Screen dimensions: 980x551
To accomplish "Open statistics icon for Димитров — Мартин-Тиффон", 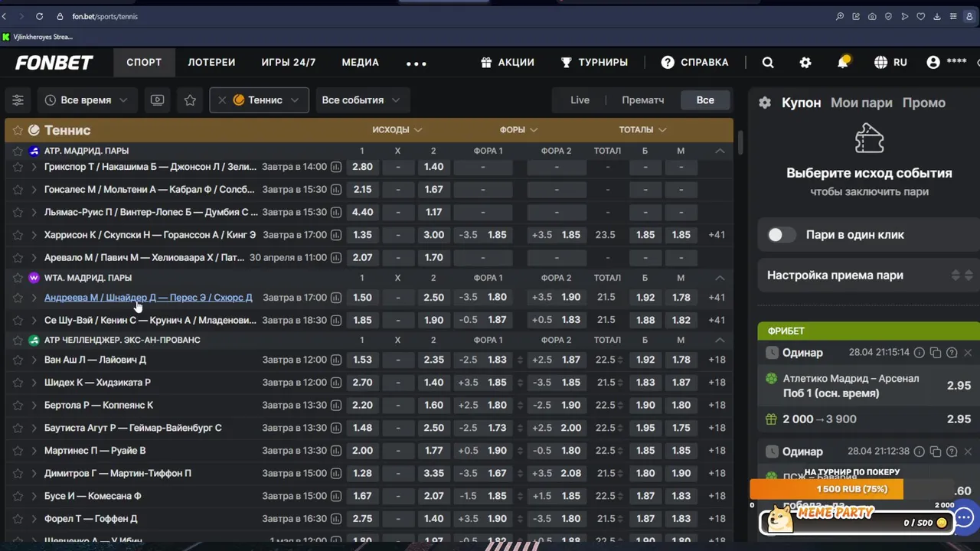I will pyautogui.click(x=335, y=473).
